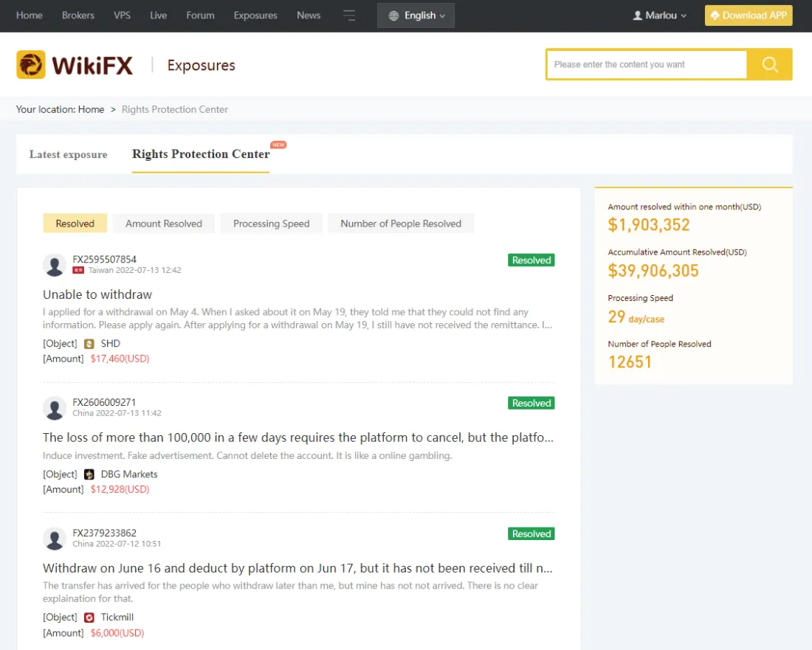Click the 'Induce investment' description text
Viewport: 812px width, 650px height.
(x=247, y=455)
